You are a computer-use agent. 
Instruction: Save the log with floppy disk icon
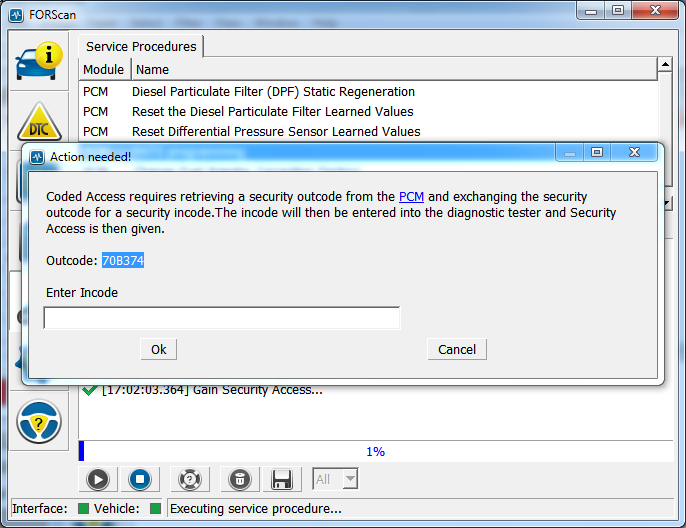click(281, 479)
